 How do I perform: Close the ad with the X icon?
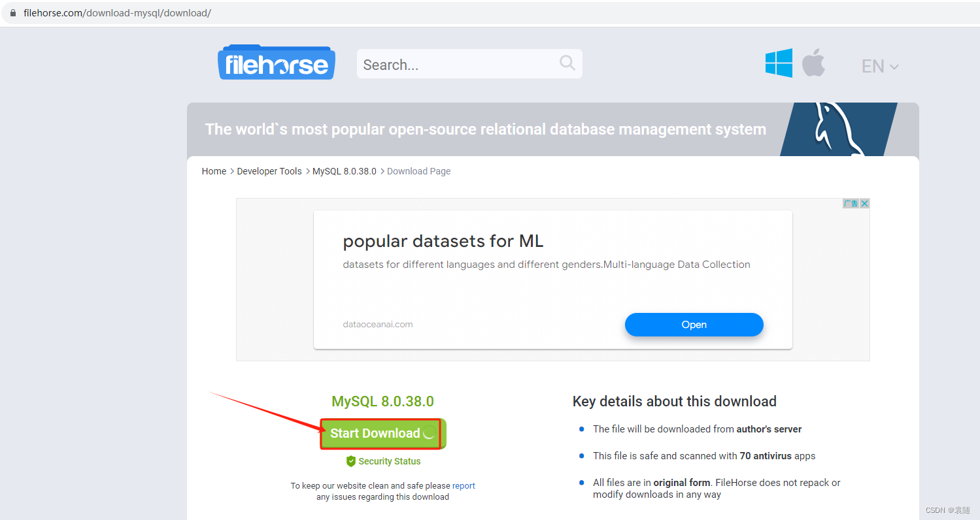864,203
